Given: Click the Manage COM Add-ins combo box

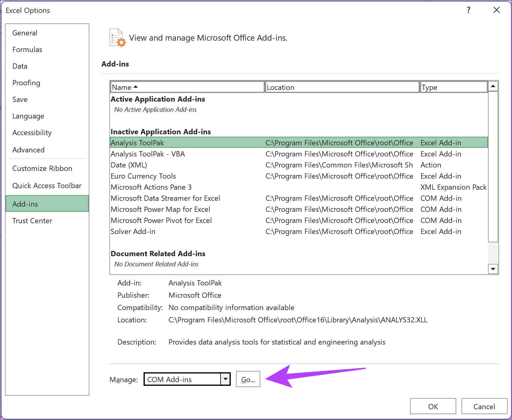Looking at the screenshot, I should pyautogui.click(x=187, y=379).
